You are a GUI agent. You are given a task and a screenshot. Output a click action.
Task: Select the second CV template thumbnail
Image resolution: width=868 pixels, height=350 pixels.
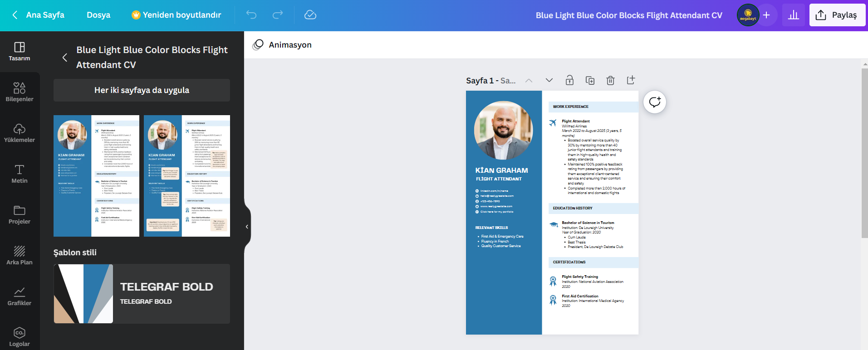pos(187,176)
